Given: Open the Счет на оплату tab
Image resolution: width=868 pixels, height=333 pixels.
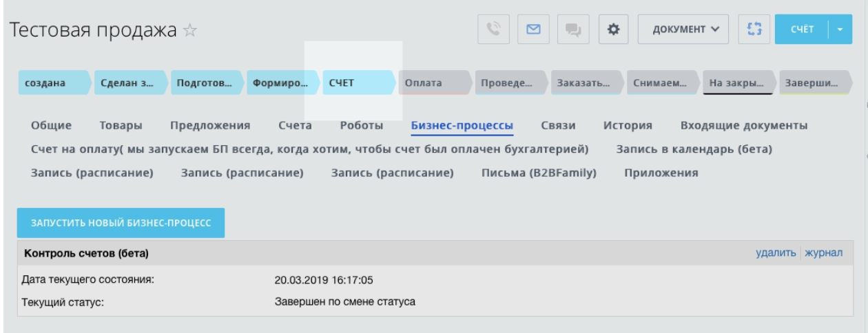Looking at the screenshot, I should [x=309, y=149].
